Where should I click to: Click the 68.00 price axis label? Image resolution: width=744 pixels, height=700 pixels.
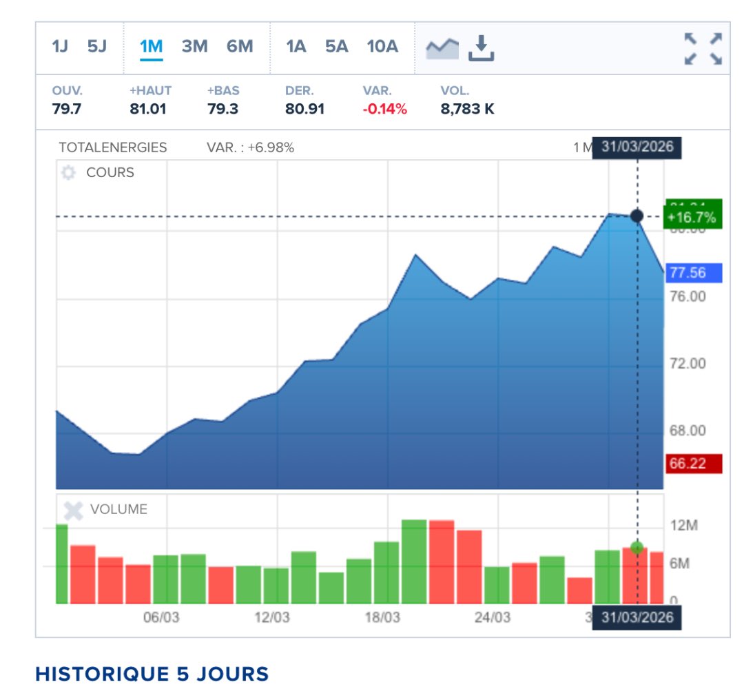(x=688, y=431)
